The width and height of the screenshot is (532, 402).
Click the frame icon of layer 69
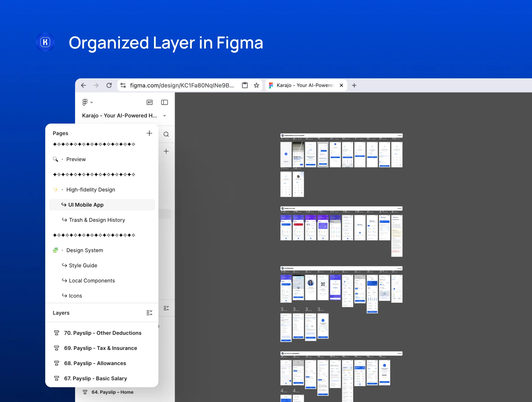pos(56,348)
